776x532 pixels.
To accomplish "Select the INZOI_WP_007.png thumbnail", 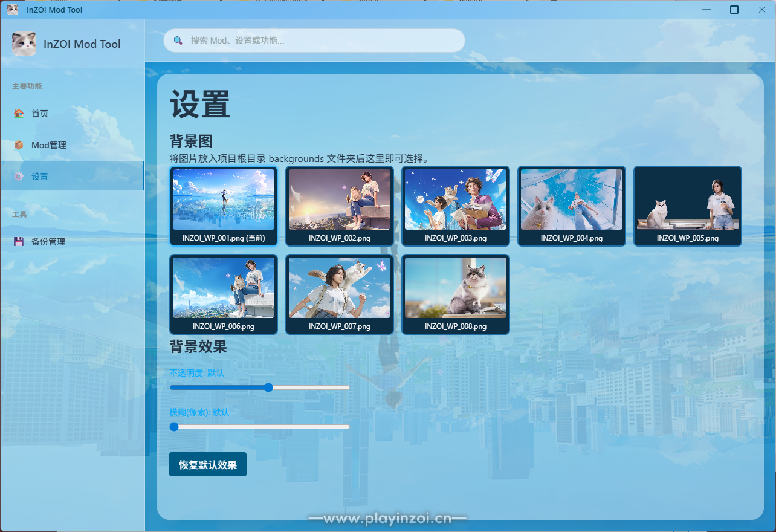I will 340,294.
